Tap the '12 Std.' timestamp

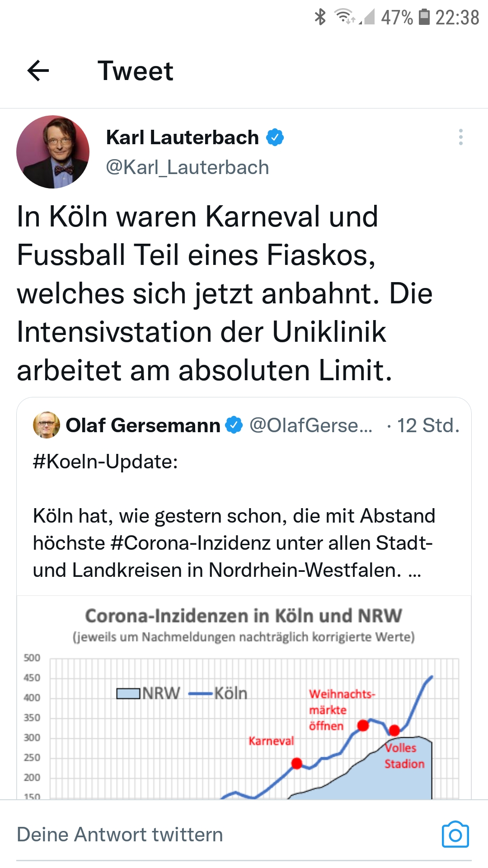(x=428, y=425)
